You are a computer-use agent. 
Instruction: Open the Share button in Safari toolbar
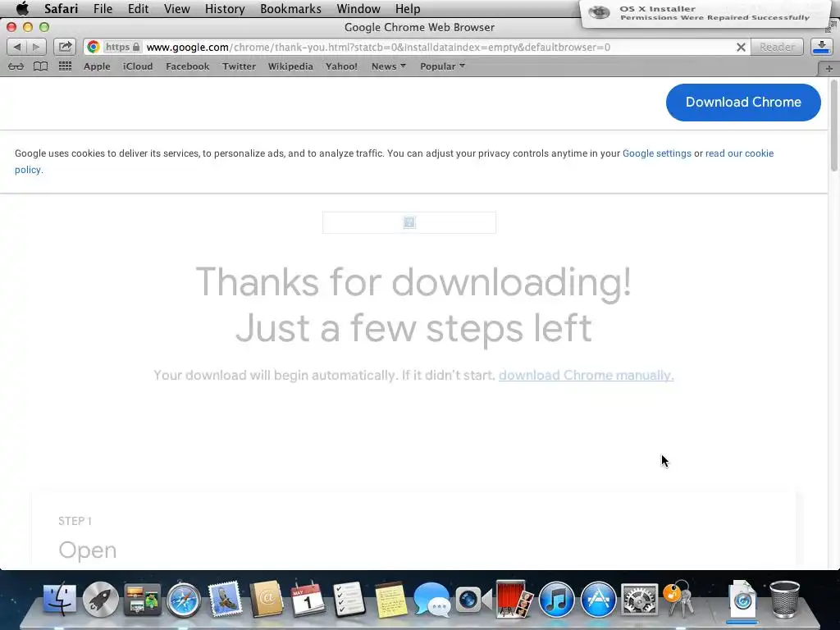(x=65, y=47)
